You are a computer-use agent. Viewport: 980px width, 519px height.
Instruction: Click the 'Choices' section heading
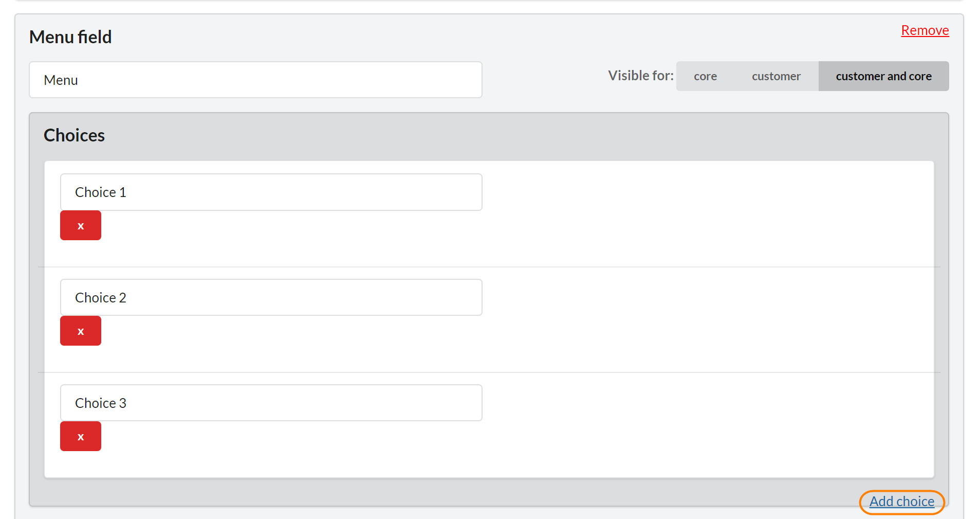click(74, 135)
